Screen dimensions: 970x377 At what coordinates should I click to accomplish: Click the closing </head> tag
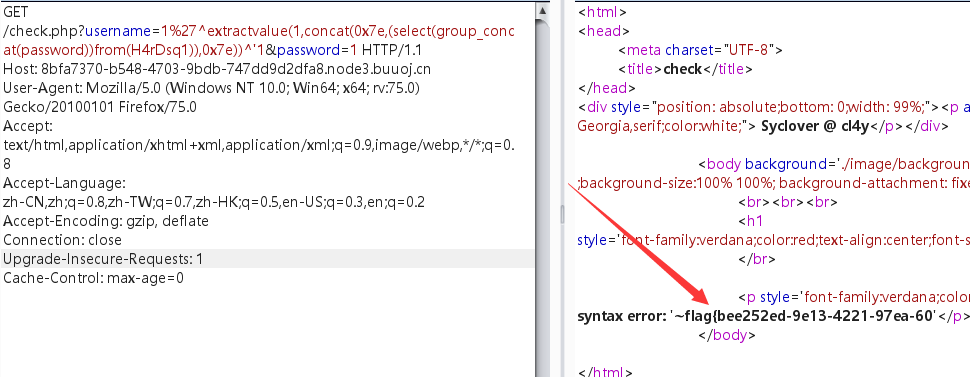coord(607,88)
